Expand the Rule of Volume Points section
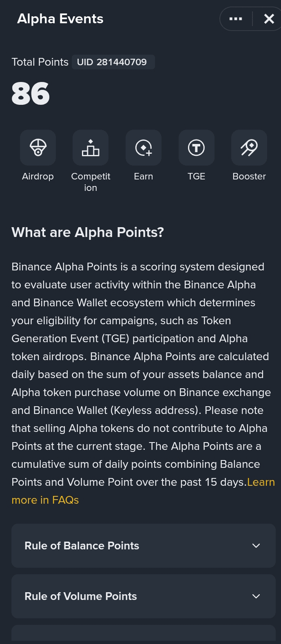281x644 pixels. (144, 596)
